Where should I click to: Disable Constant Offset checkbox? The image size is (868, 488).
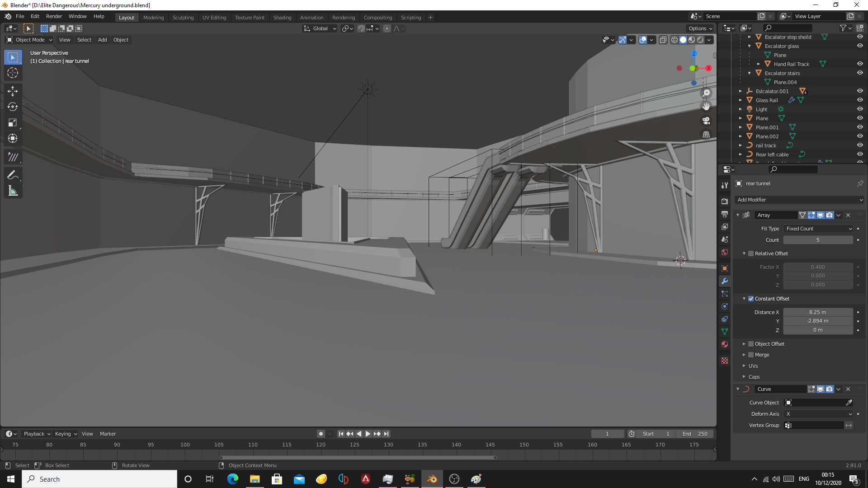coord(751,299)
